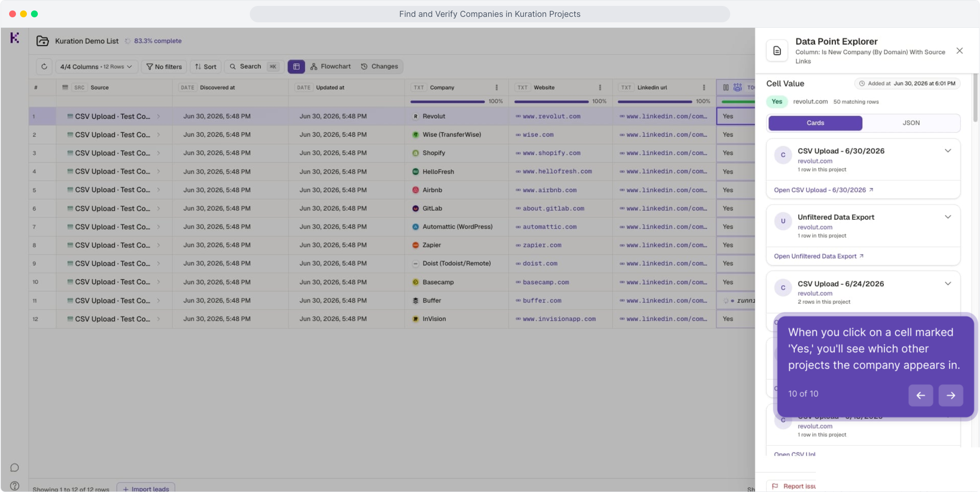The height and width of the screenshot is (492, 980).
Task: Click the Sort button
Action: coord(206,67)
